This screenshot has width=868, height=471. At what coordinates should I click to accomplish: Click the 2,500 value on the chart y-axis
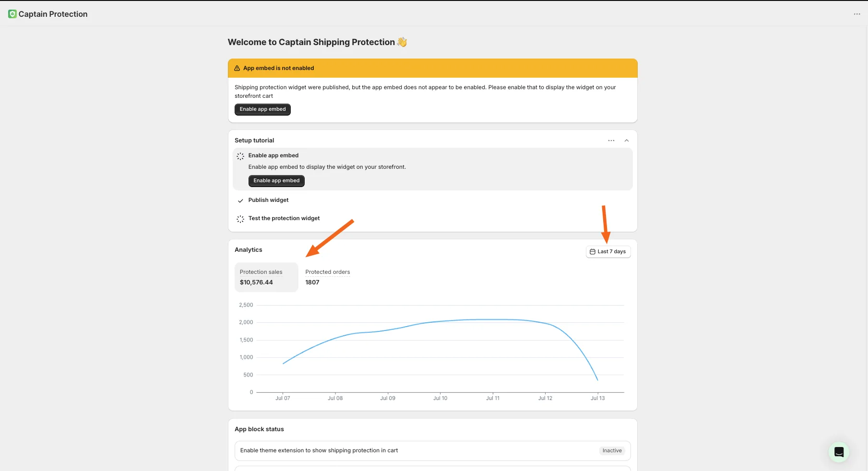click(246, 305)
